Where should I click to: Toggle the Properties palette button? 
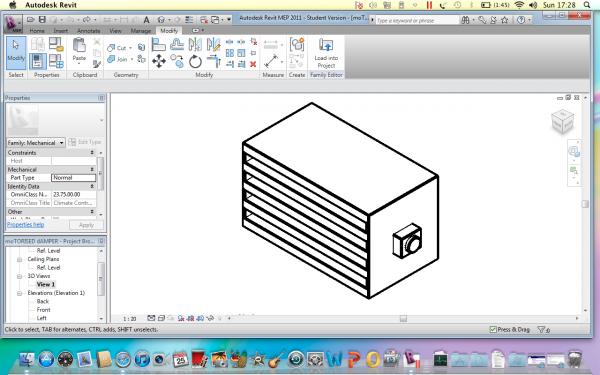[x=38, y=61]
